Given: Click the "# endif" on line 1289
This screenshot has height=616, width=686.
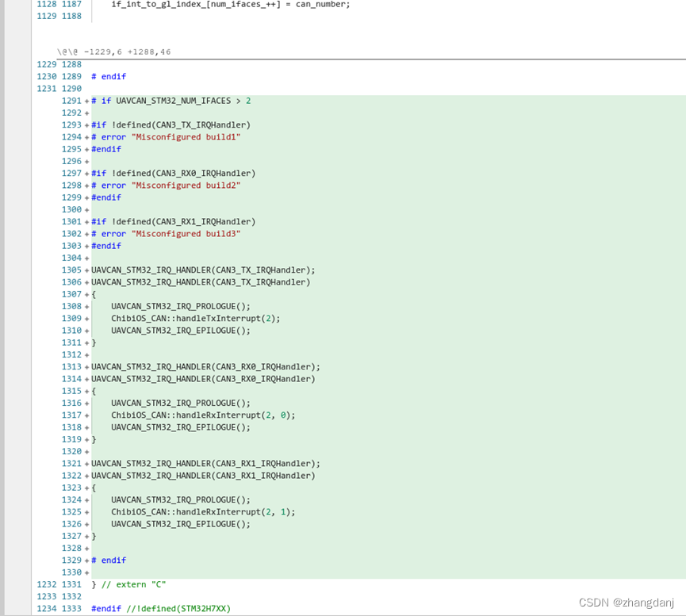Looking at the screenshot, I should pyautogui.click(x=109, y=77).
